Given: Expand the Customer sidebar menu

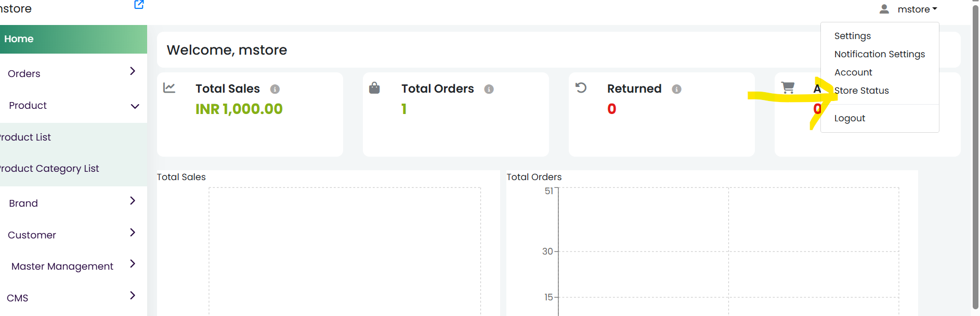Looking at the screenshot, I should [73, 234].
